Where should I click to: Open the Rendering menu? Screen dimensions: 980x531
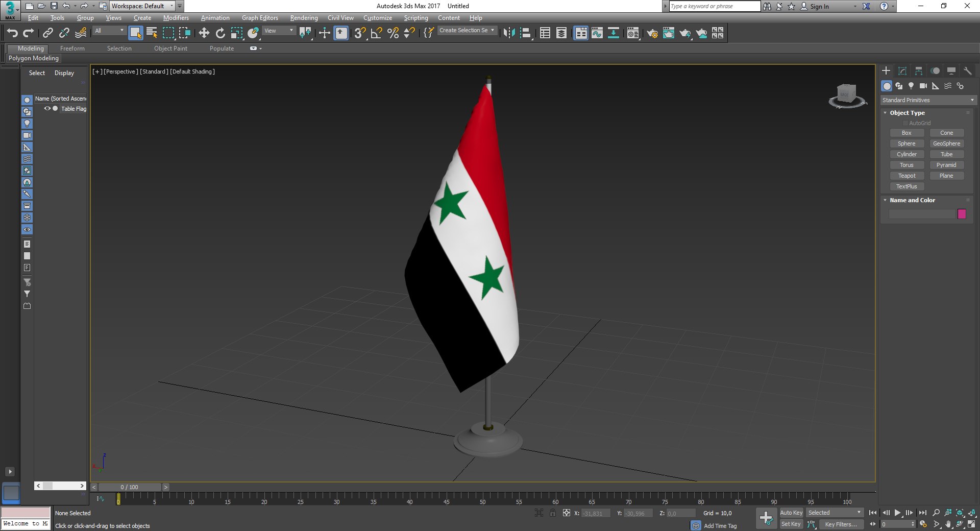pos(304,18)
